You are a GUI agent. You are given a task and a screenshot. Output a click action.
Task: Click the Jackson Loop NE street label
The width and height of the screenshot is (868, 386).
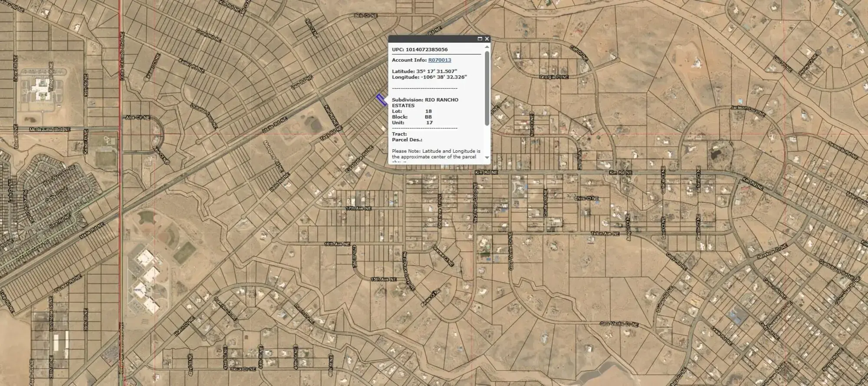click(747, 110)
